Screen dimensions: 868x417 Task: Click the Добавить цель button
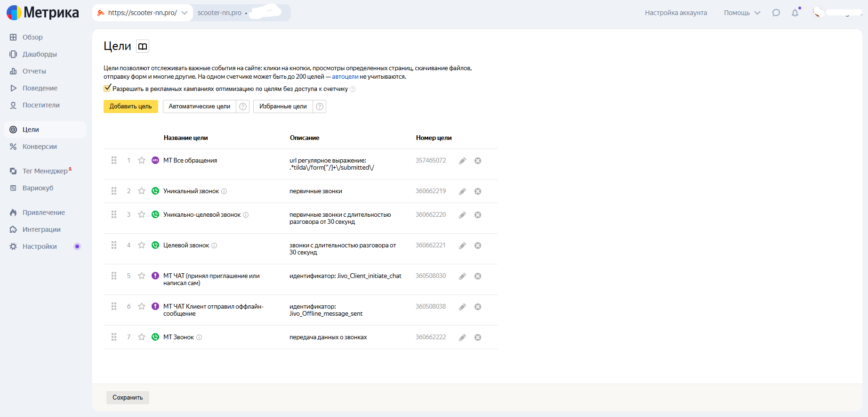point(131,106)
